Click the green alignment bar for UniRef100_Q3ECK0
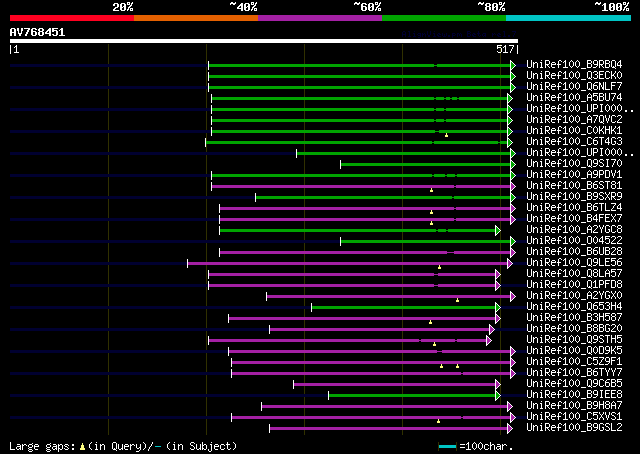The width and height of the screenshot is (640, 454). [x=360, y=76]
